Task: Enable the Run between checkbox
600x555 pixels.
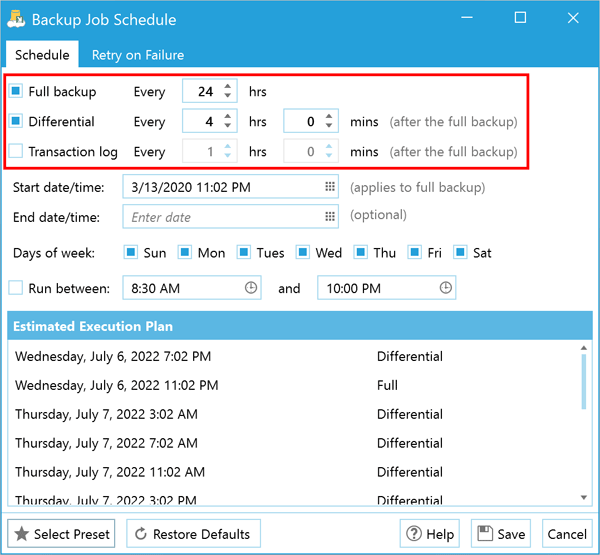Action: coord(16,287)
